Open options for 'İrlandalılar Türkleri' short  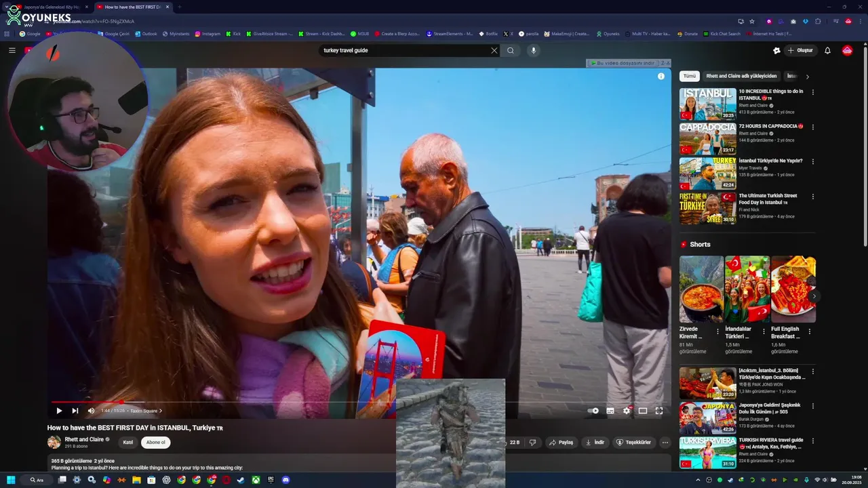(x=764, y=332)
